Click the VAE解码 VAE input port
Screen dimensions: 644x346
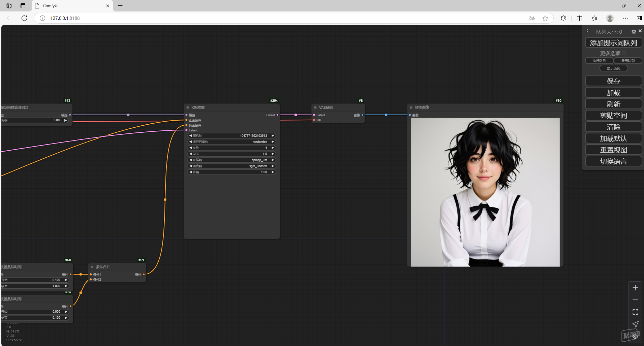(314, 120)
